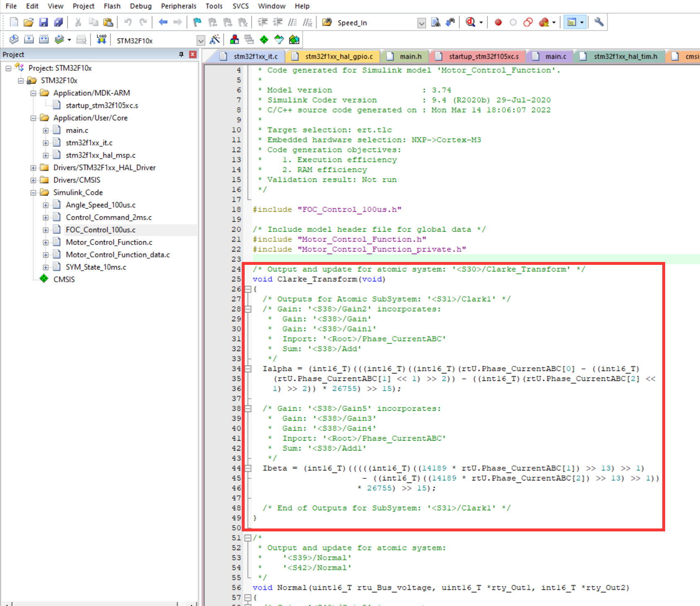Comment out the selection
This screenshot has width=700, height=606.
coord(292,22)
